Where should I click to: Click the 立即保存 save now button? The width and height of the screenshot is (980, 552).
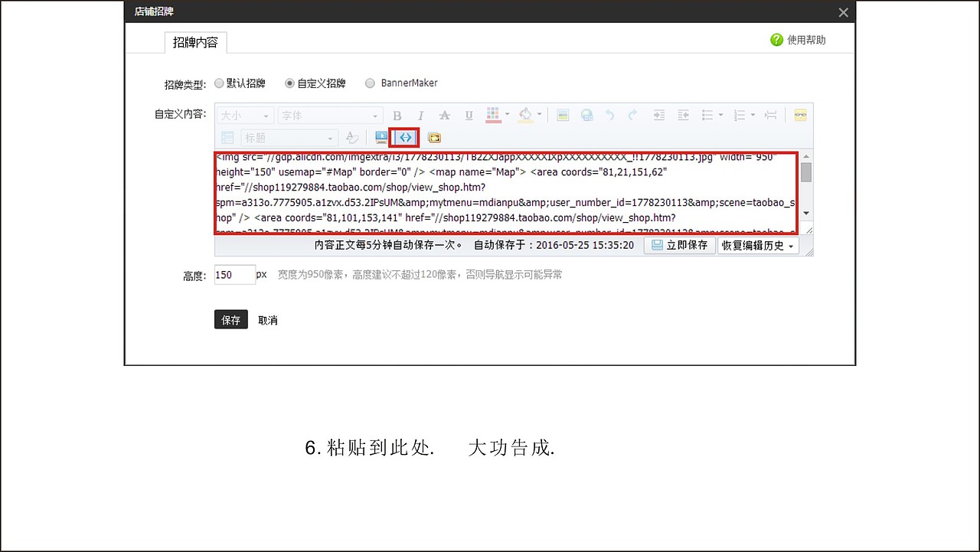[x=679, y=246]
